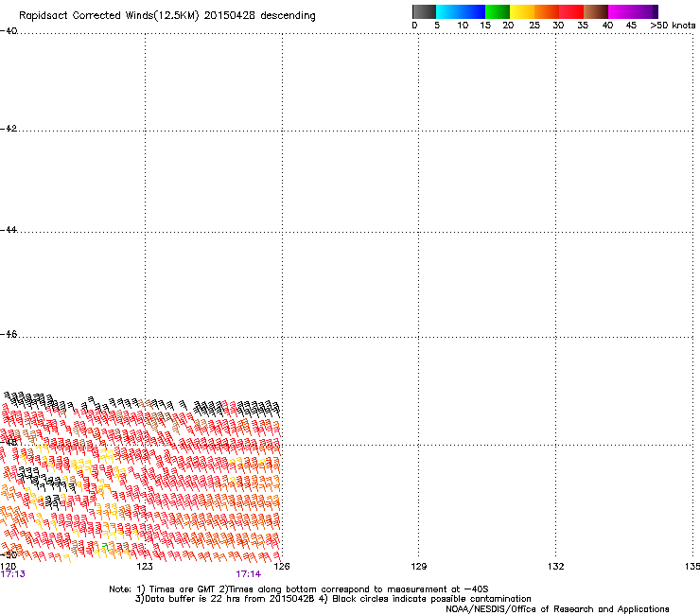
Task: Click the red 30-35 knots color band
Action: click(x=571, y=11)
